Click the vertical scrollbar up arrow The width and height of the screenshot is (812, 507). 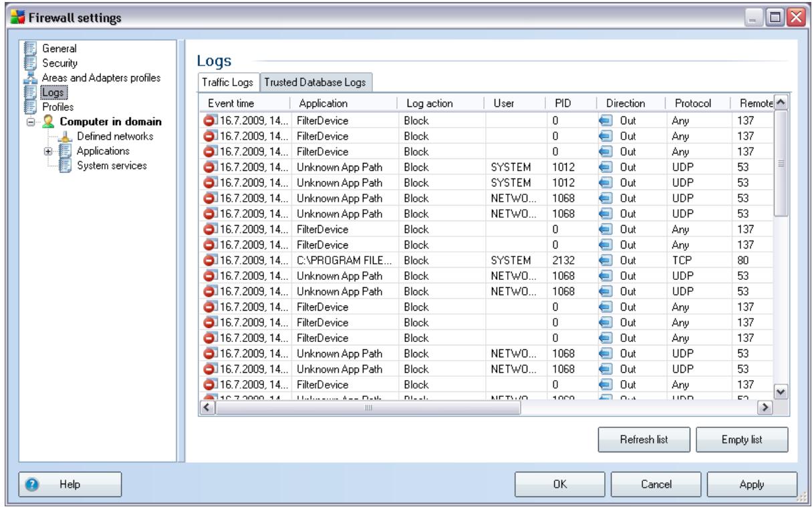point(781,102)
